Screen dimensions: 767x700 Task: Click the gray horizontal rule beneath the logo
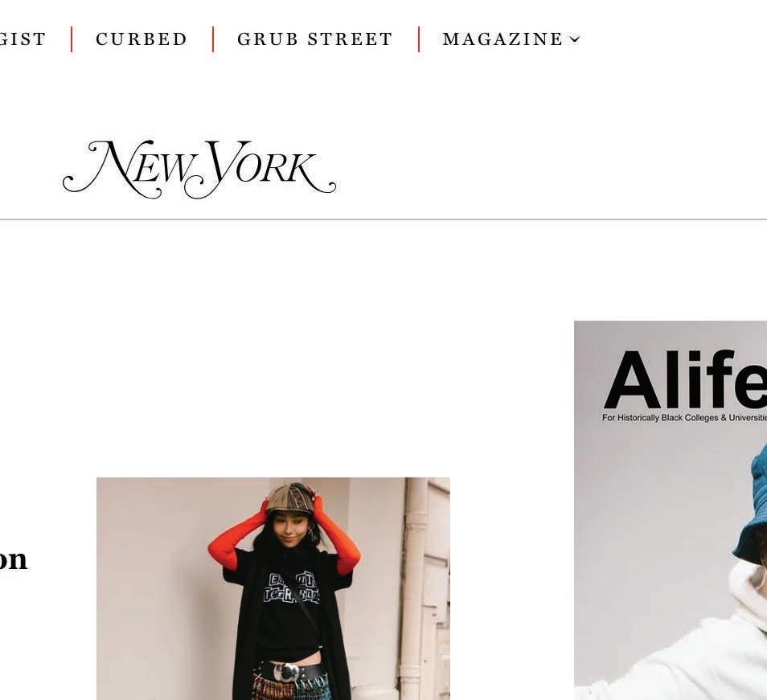(x=383, y=219)
